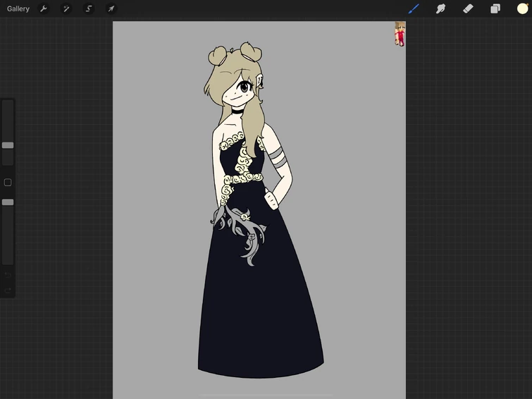Viewport: 532px width, 399px height.
Task: Tap the reference character thumbnail on canvas
Action: click(400, 34)
